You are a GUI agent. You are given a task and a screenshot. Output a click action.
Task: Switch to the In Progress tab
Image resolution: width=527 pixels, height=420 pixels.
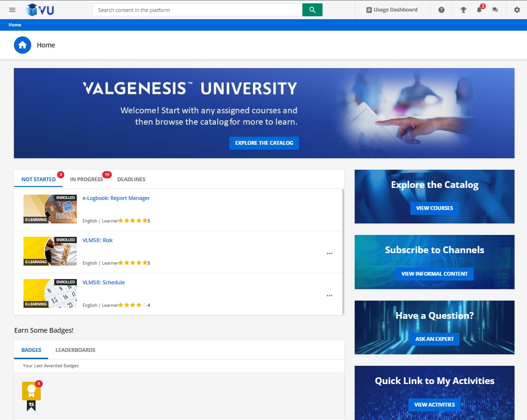tap(86, 179)
